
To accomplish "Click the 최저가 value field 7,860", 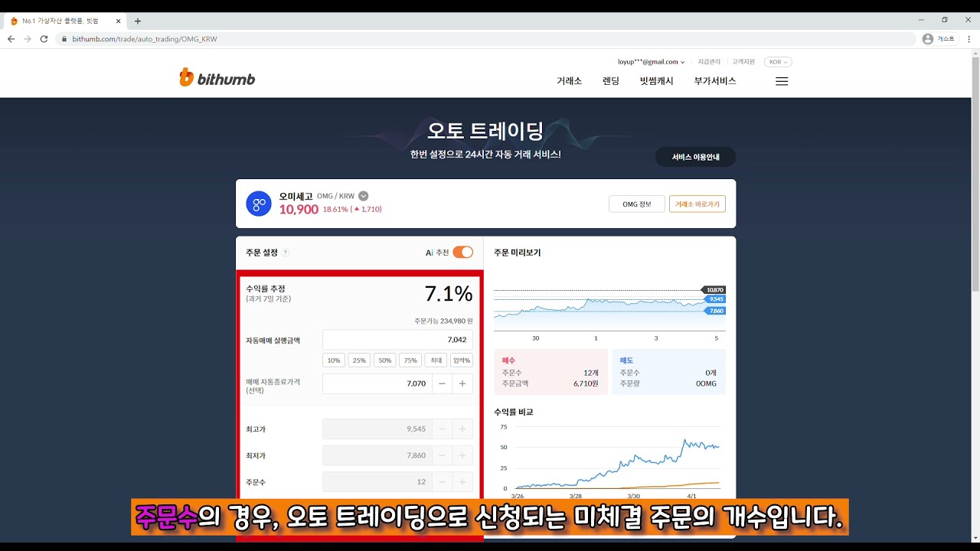I will pyautogui.click(x=377, y=455).
